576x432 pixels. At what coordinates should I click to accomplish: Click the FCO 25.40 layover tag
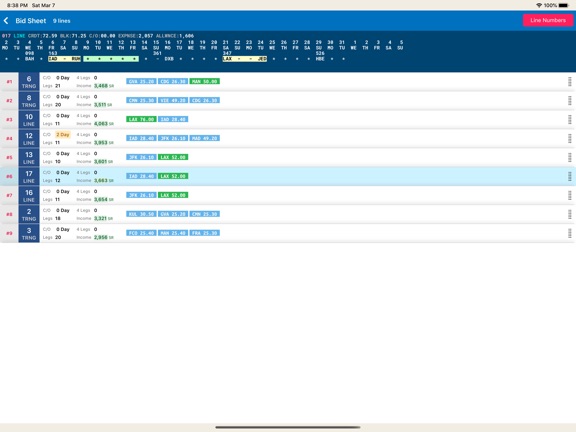(141, 233)
